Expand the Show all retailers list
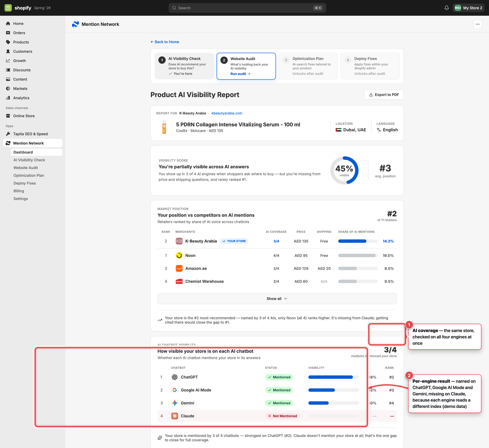Viewport: 489px width, 448px height. pos(277,299)
